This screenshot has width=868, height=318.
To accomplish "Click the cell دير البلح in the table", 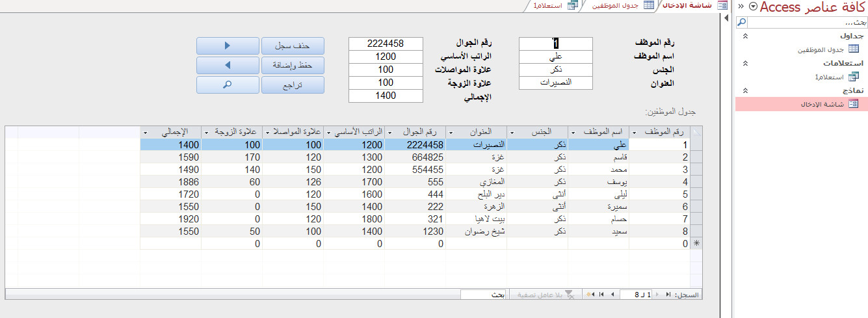I will 476,194.
